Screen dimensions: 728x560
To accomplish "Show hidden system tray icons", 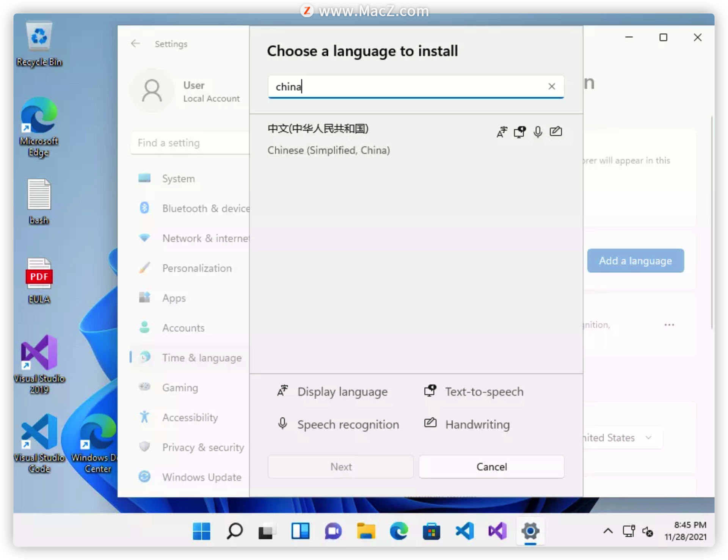I will (x=608, y=531).
